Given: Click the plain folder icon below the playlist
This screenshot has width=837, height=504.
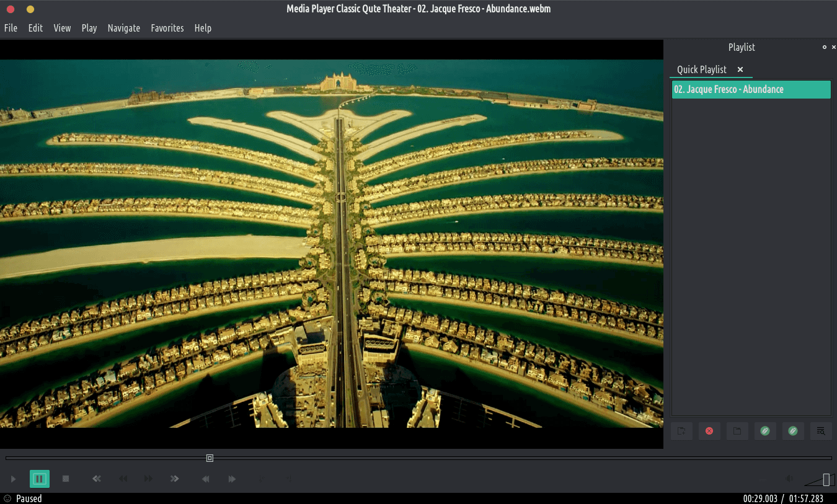Looking at the screenshot, I should 737,431.
